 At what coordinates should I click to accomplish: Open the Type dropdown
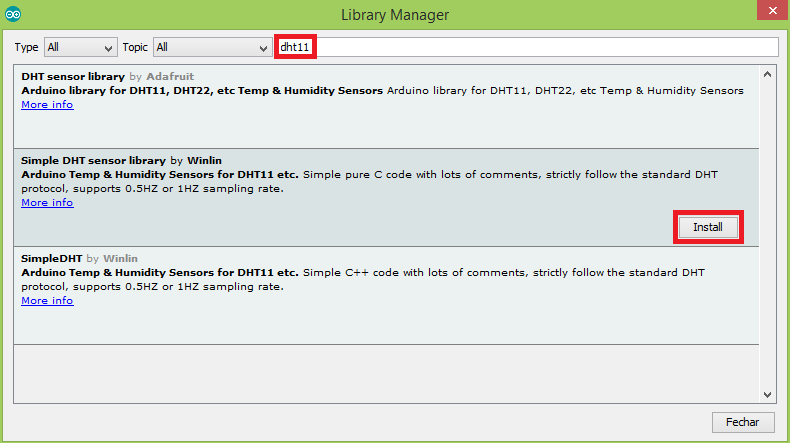[81, 47]
